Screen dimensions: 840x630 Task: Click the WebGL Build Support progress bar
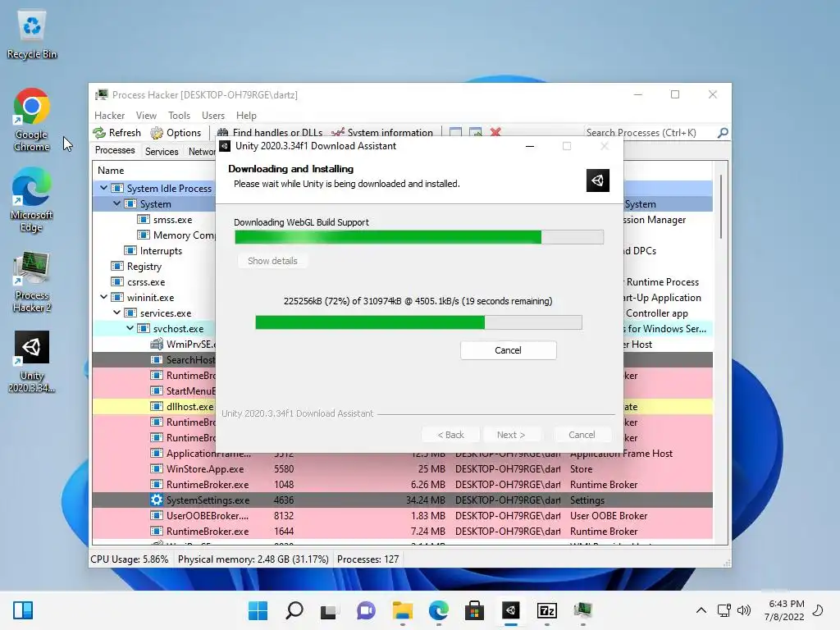pyautogui.click(x=419, y=237)
